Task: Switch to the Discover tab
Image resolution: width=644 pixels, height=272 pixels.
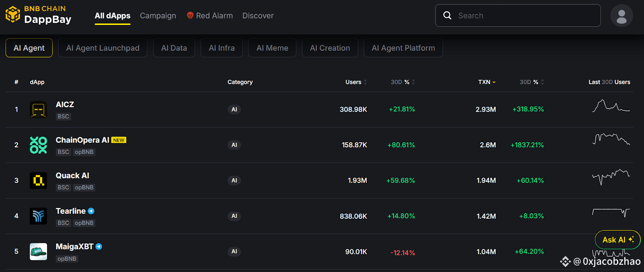Action: [258, 16]
